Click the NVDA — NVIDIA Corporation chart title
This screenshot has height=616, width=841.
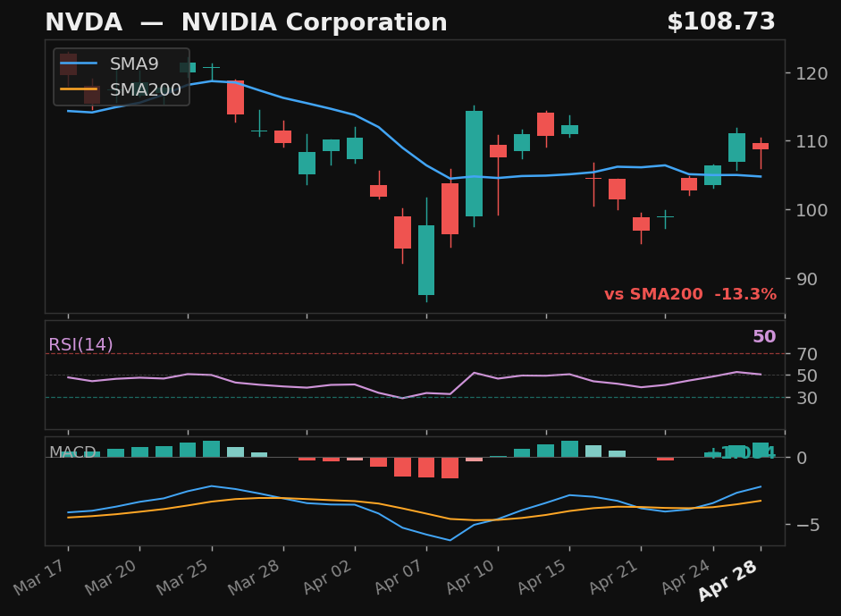pos(246,22)
